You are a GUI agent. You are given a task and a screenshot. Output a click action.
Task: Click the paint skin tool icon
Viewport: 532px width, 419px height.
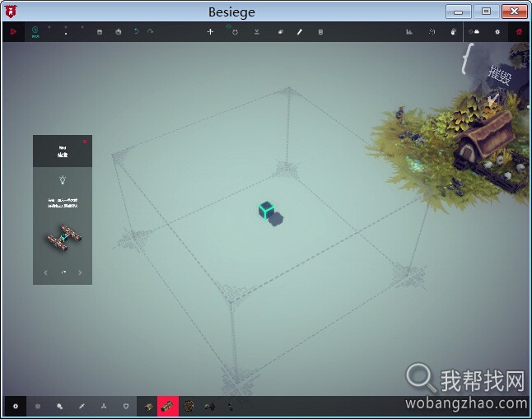pyautogui.click(x=320, y=32)
